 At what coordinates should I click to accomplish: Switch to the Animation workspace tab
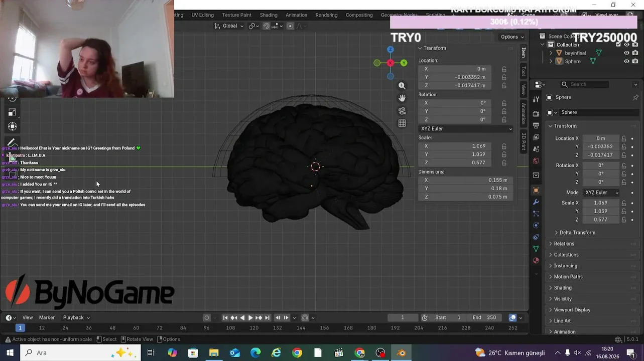tap(296, 15)
